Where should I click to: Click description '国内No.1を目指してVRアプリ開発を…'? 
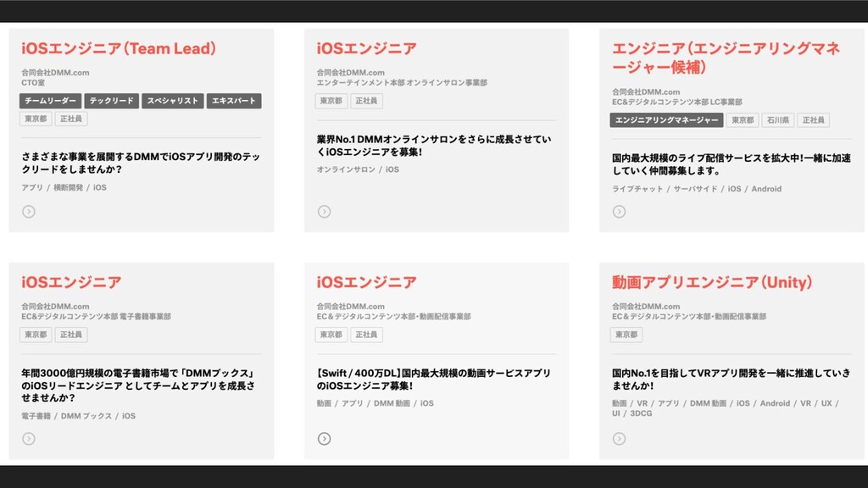click(732, 379)
